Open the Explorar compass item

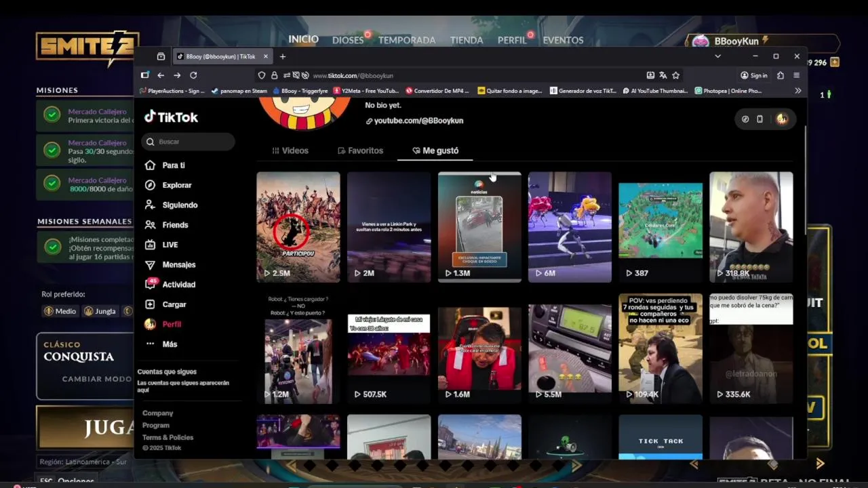coord(168,185)
